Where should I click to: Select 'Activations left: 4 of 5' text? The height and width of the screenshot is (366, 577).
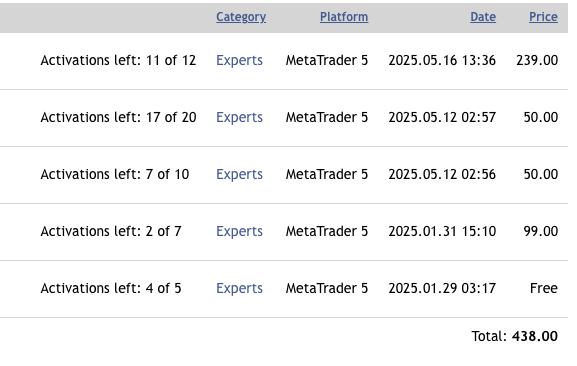click(111, 288)
